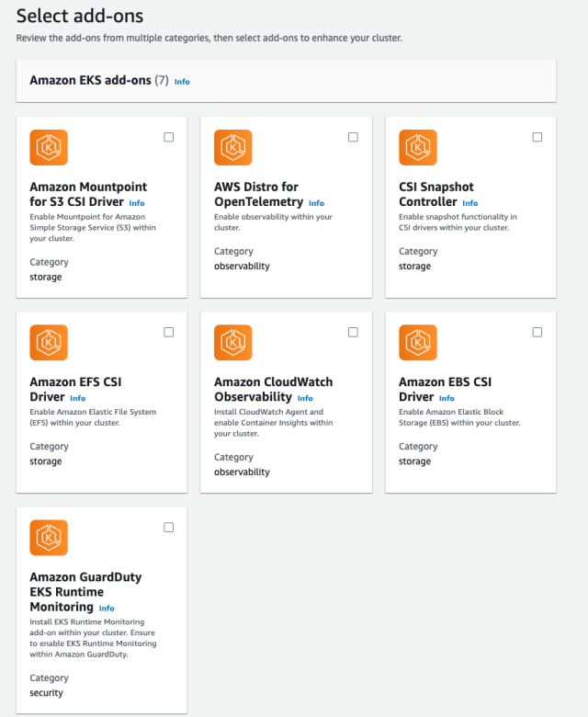Check the Amazon EFS CSI Driver add-on

pyautogui.click(x=168, y=332)
